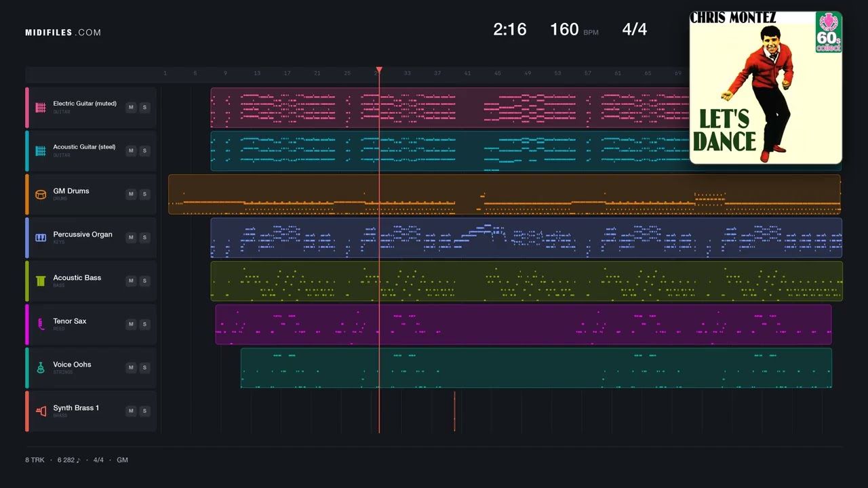868x488 pixels.
Task: Click the "6 282" note count entry
Action: tap(68, 460)
